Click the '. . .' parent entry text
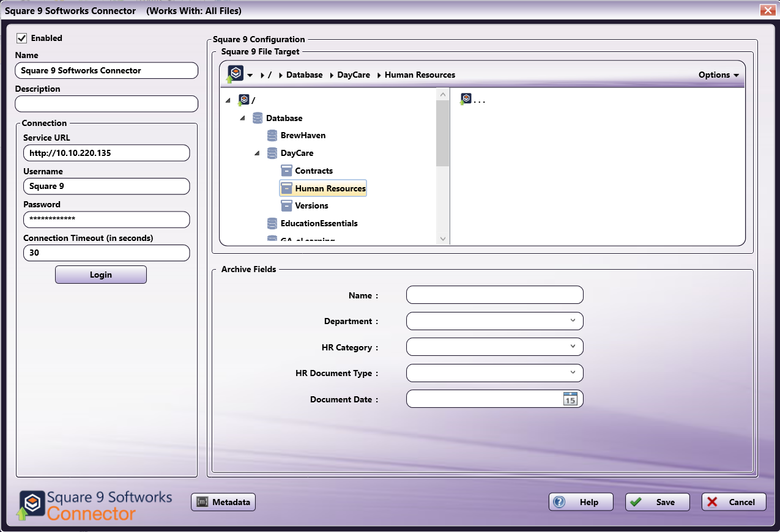Viewport: 780px width, 532px height. (479, 100)
